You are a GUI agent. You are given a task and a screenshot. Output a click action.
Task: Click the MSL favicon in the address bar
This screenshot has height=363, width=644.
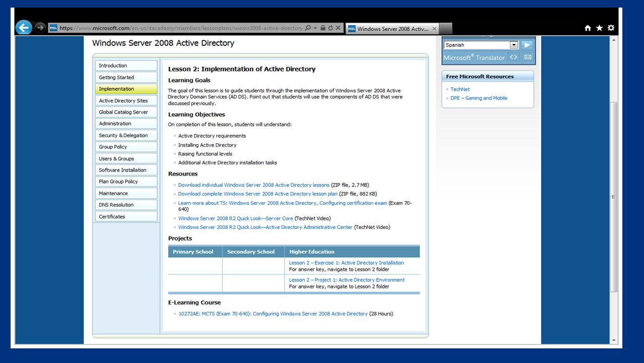pyautogui.click(x=53, y=28)
